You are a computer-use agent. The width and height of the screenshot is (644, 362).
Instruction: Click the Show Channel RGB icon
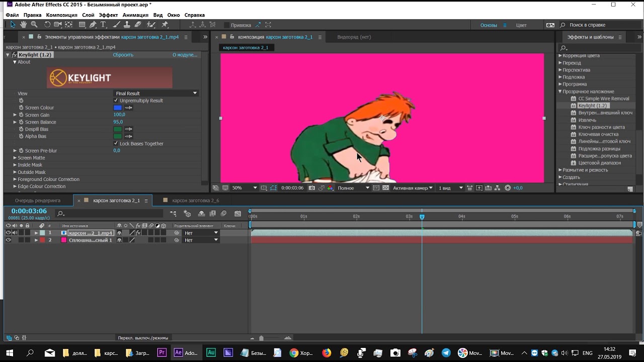click(330, 188)
